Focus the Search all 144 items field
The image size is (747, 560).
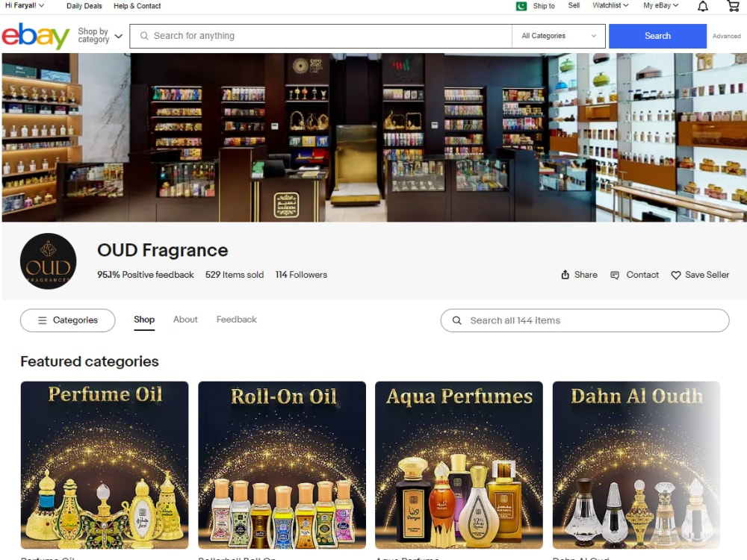[585, 320]
